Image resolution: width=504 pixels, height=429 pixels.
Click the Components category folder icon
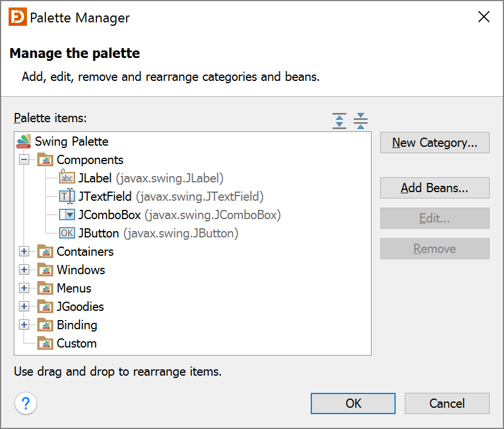click(x=45, y=159)
